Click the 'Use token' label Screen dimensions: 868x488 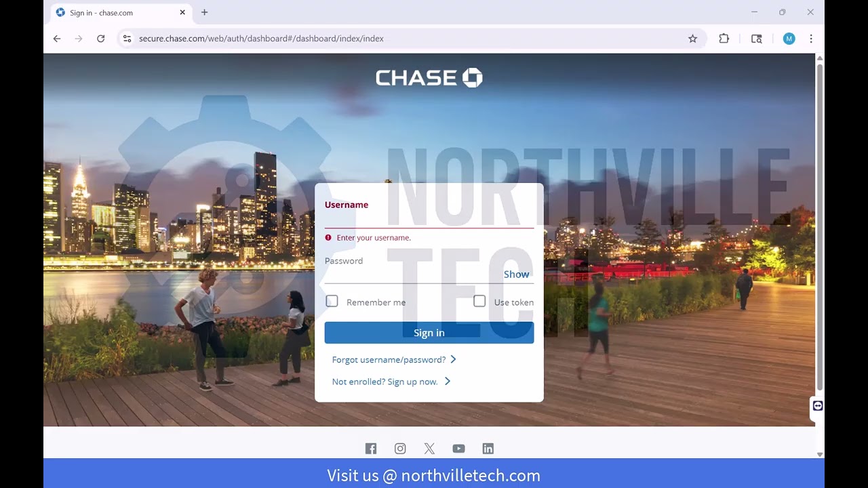[x=514, y=302]
